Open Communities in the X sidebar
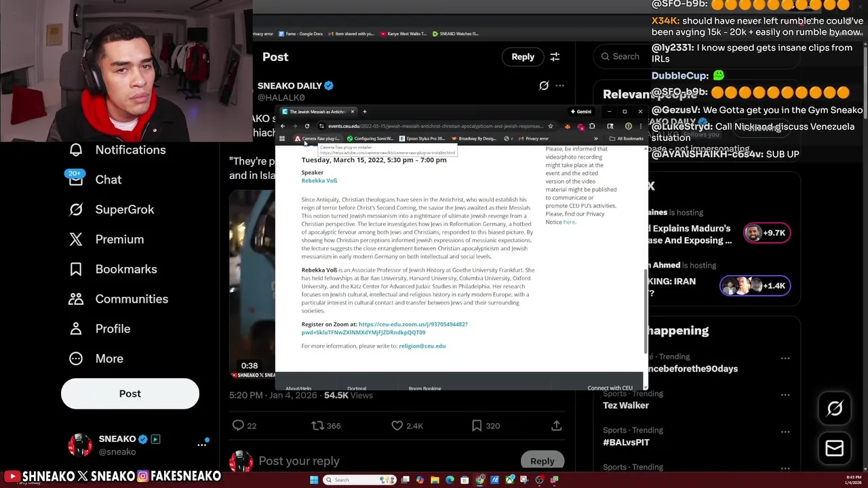 [x=118, y=299]
